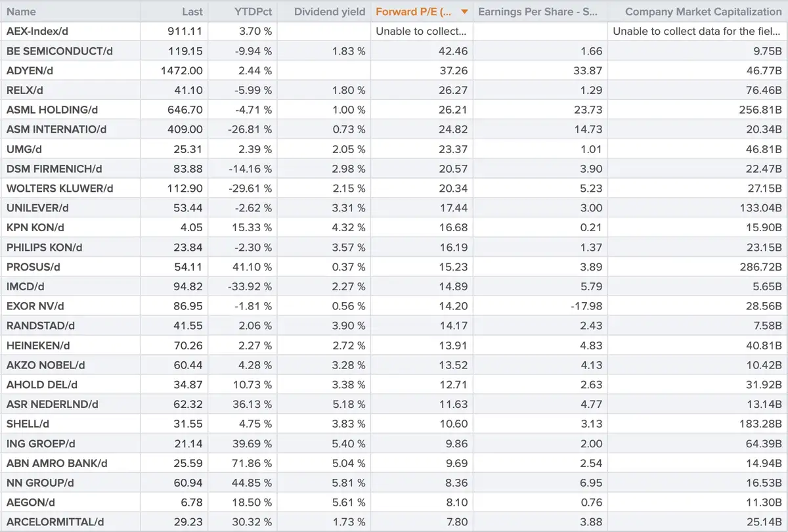Click WOLTERS KLUWER YTDPct -29.61 %

[250, 188]
